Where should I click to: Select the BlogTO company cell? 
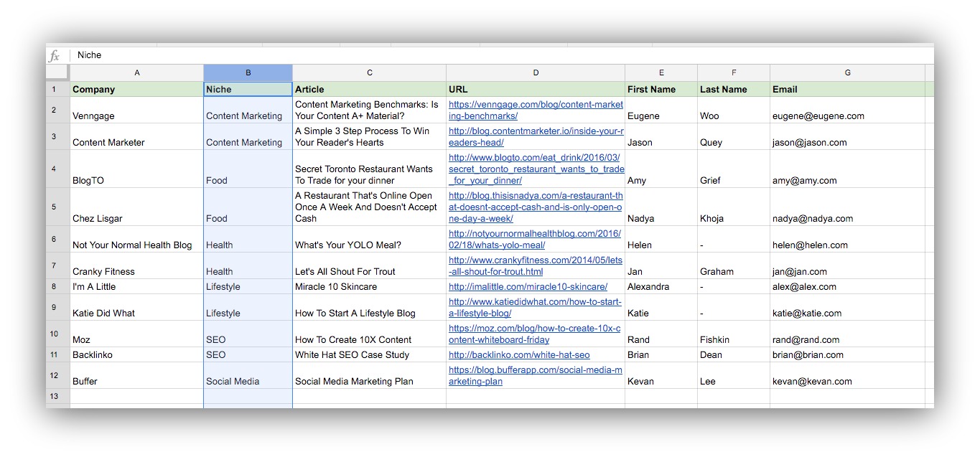(137, 169)
